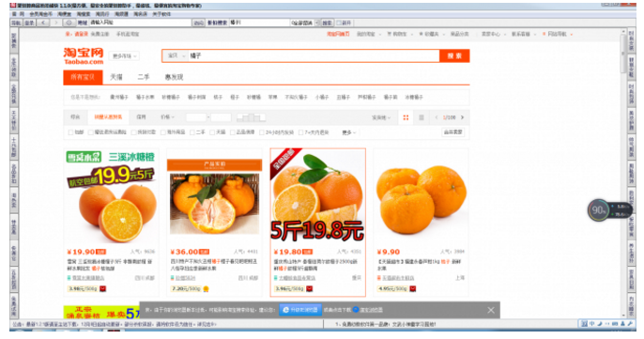The width and height of the screenshot is (644, 339).
Task: Select the 所有宝贝 tab
Action: pos(83,77)
